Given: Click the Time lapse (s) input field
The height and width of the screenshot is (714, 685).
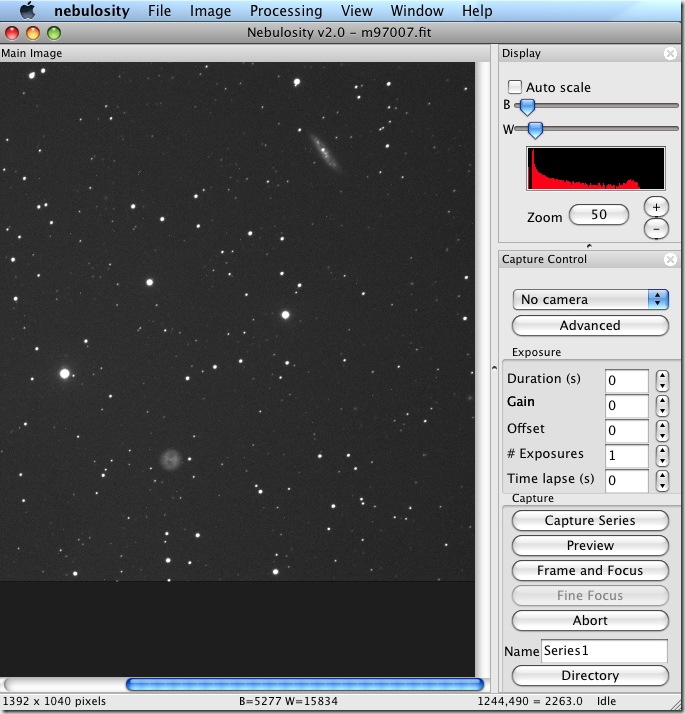Looking at the screenshot, I should pos(627,481).
